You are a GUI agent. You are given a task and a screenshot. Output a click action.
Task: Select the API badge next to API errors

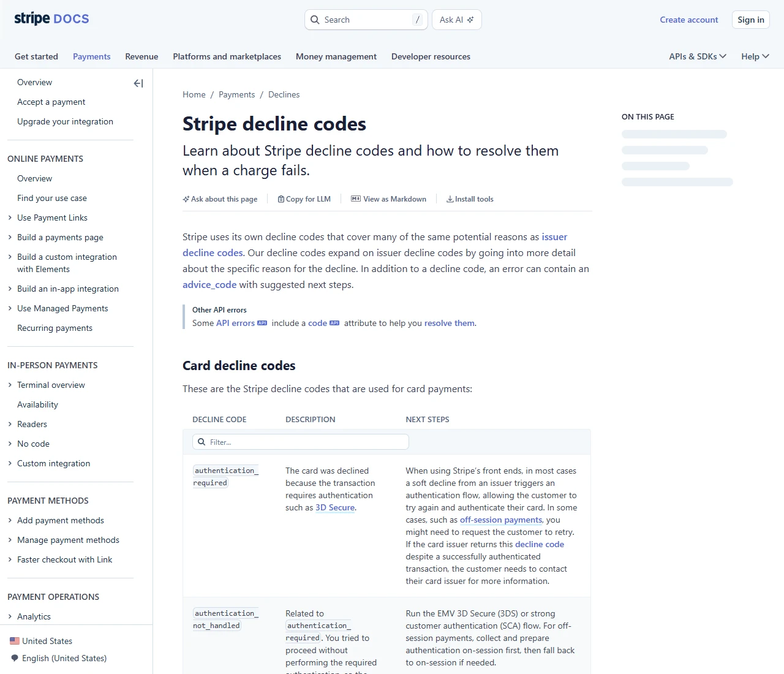click(262, 323)
